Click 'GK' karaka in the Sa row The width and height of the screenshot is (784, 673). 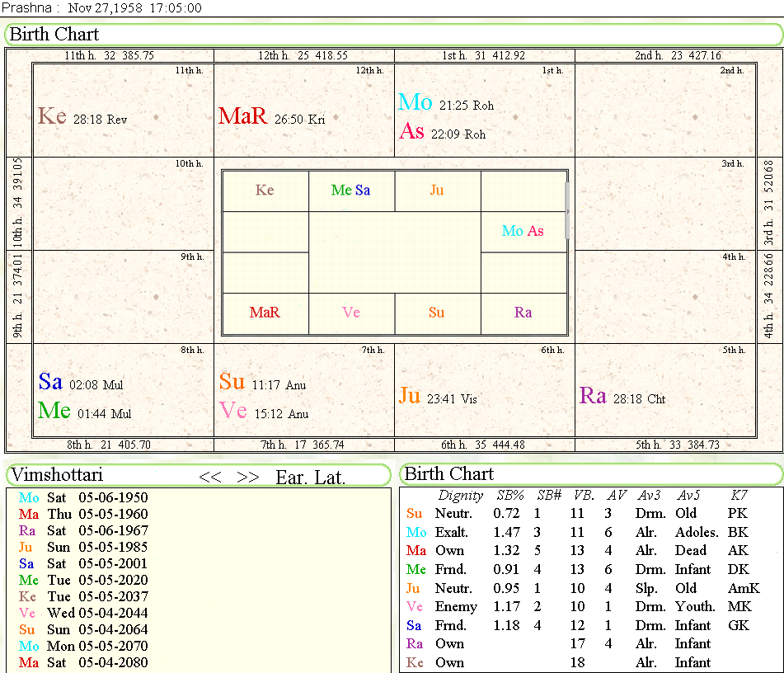[739, 625]
